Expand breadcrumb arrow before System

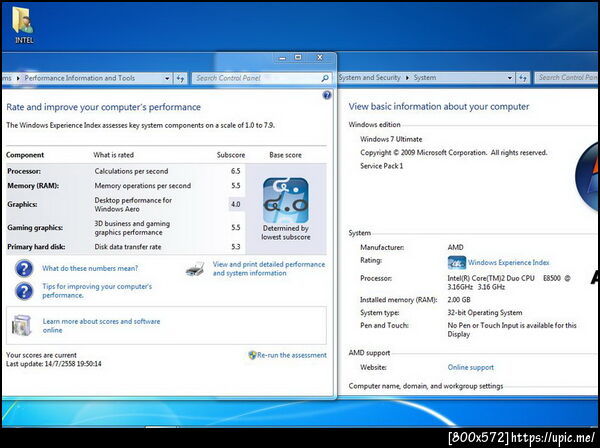tap(407, 78)
